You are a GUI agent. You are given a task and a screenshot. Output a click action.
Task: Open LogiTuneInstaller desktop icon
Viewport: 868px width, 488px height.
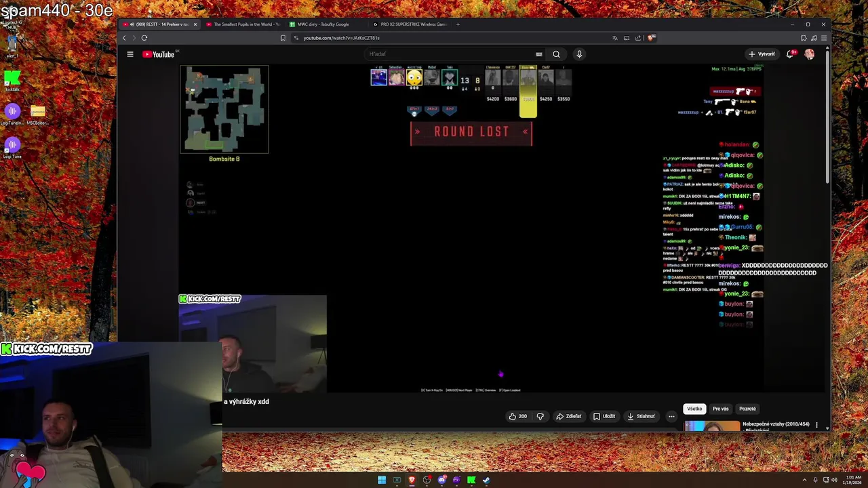point(12,114)
